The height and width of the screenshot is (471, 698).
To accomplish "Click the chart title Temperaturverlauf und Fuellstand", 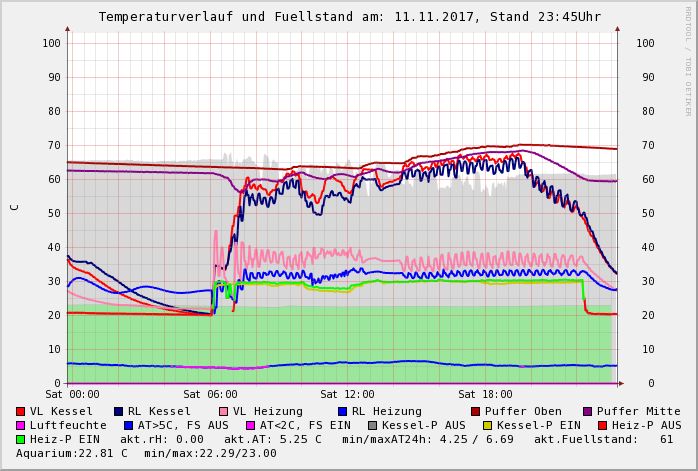I will (349, 17).
